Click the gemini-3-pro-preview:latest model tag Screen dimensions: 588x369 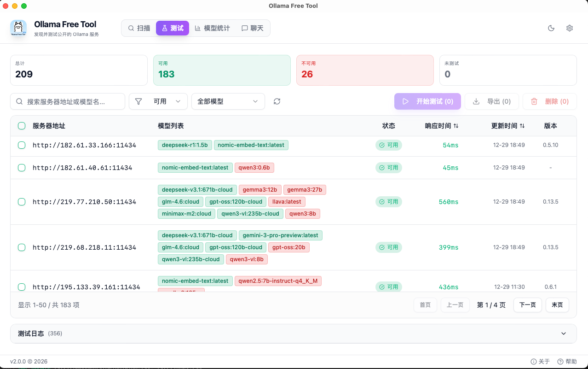[281, 235]
